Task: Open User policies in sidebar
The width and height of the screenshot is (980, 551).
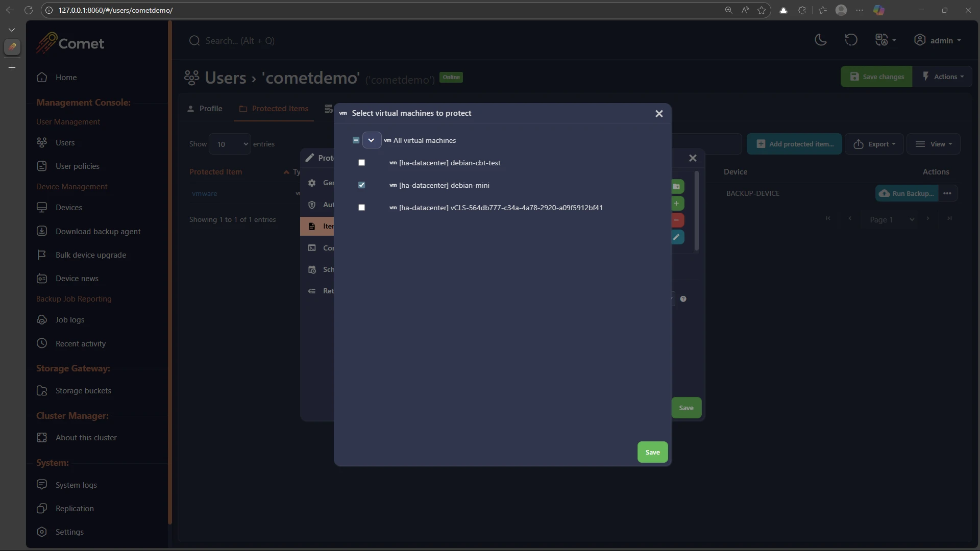Action: coord(77,166)
